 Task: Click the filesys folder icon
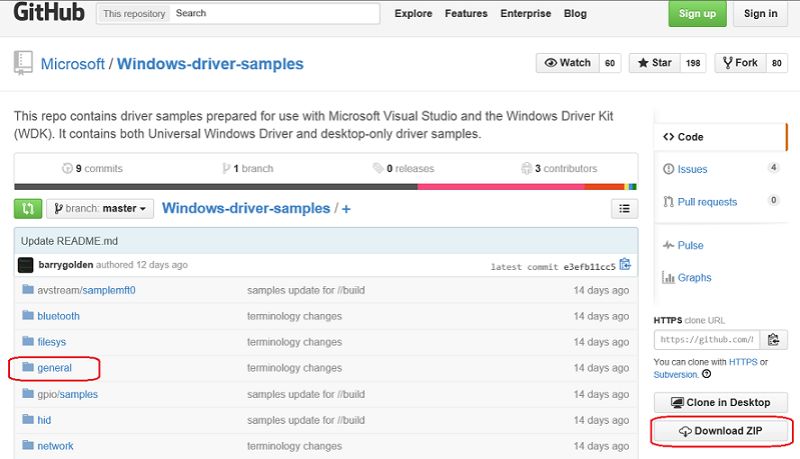click(x=28, y=341)
